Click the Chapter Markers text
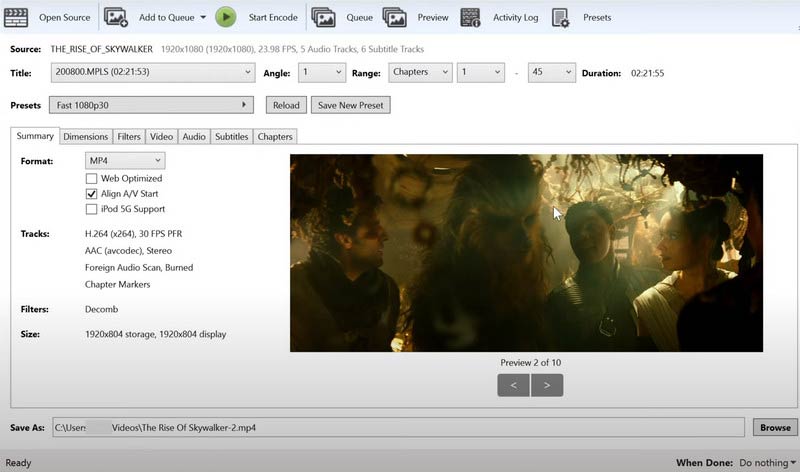The image size is (800, 472). point(117,284)
